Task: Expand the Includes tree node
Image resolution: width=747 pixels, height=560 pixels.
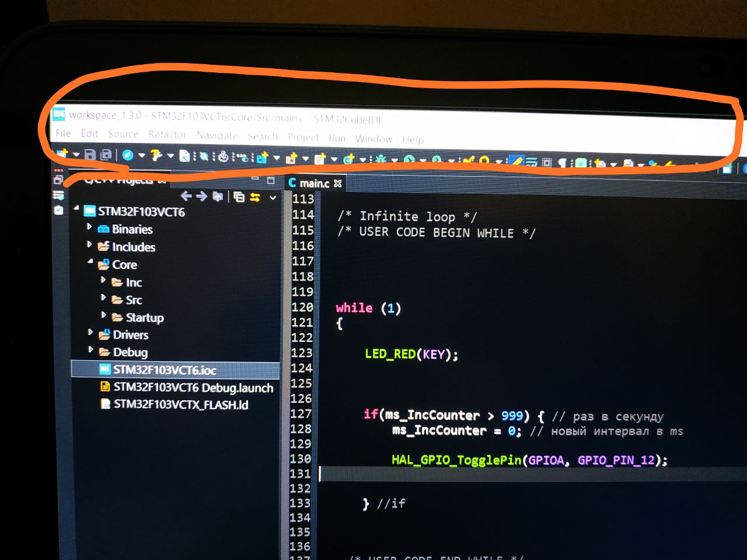Action: coord(89,244)
